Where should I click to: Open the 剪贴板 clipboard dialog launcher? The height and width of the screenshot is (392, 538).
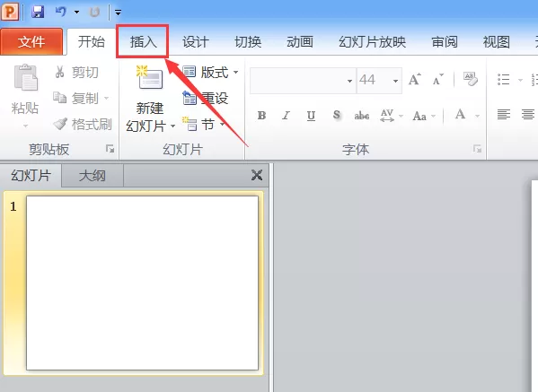click(x=110, y=149)
